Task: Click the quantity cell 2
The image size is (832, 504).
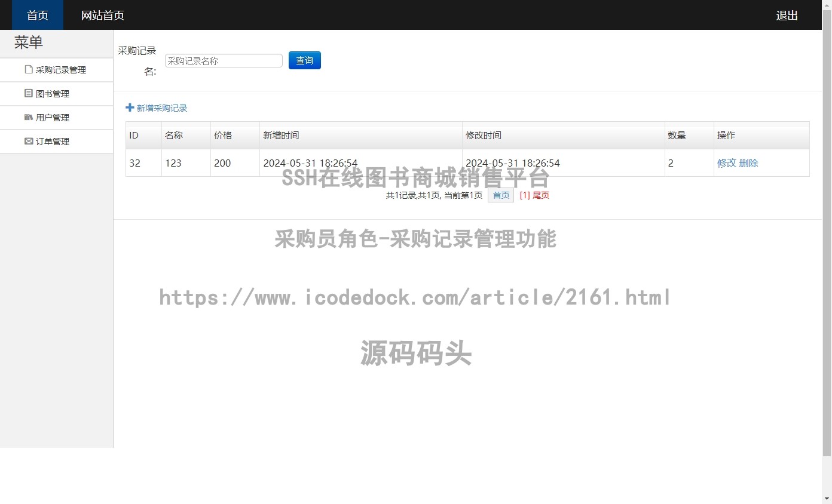Action: 689,163
